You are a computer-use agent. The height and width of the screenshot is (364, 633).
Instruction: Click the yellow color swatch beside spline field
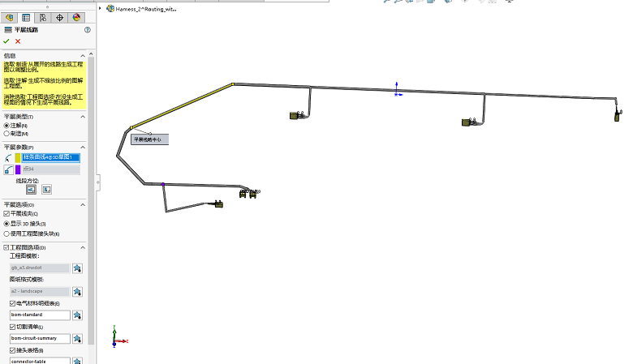click(18, 157)
